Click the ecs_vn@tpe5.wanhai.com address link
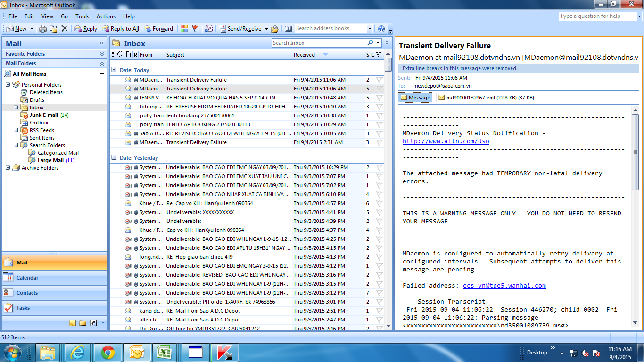This screenshot has height=362, width=644. (x=504, y=285)
